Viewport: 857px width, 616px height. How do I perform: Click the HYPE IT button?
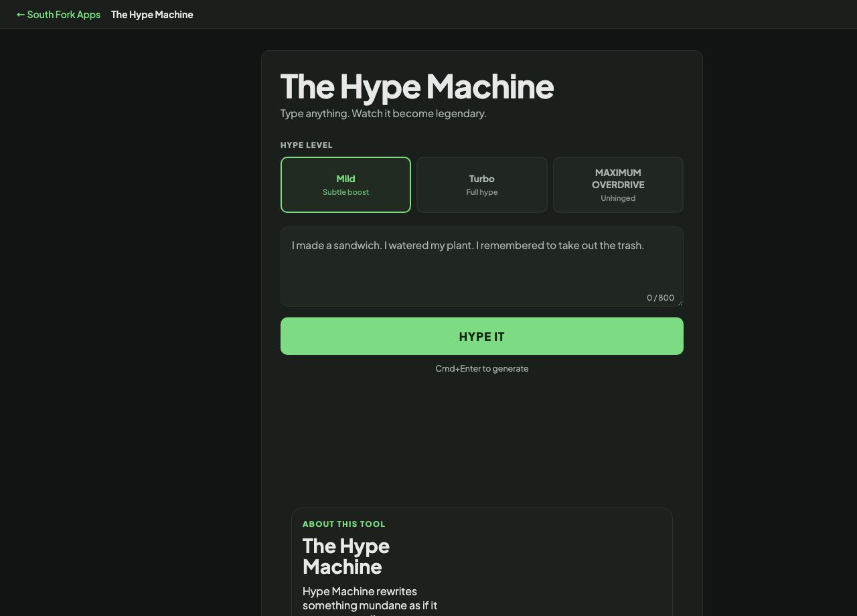(x=482, y=336)
